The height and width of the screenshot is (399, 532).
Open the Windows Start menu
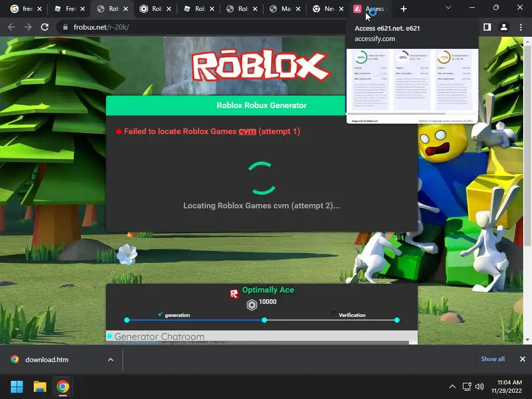tap(17, 387)
